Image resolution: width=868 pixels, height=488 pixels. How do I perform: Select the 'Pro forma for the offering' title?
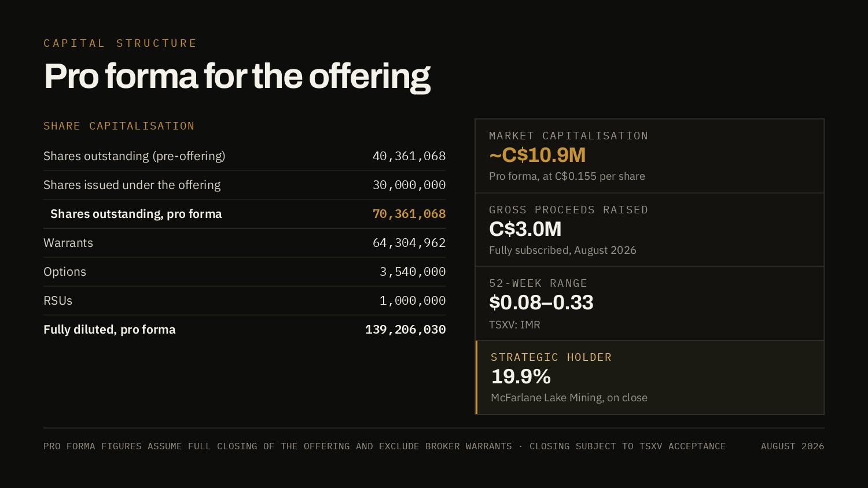click(x=237, y=76)
